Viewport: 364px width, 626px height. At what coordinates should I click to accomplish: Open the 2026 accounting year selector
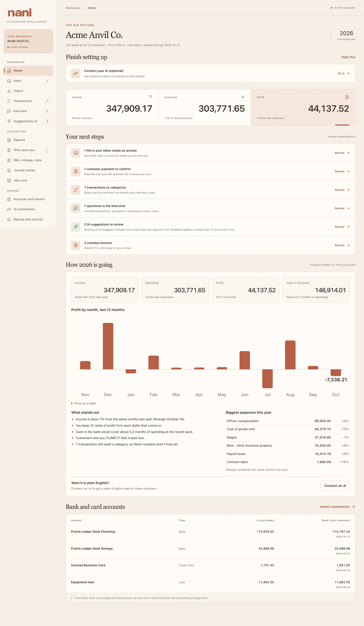(346, 35)
